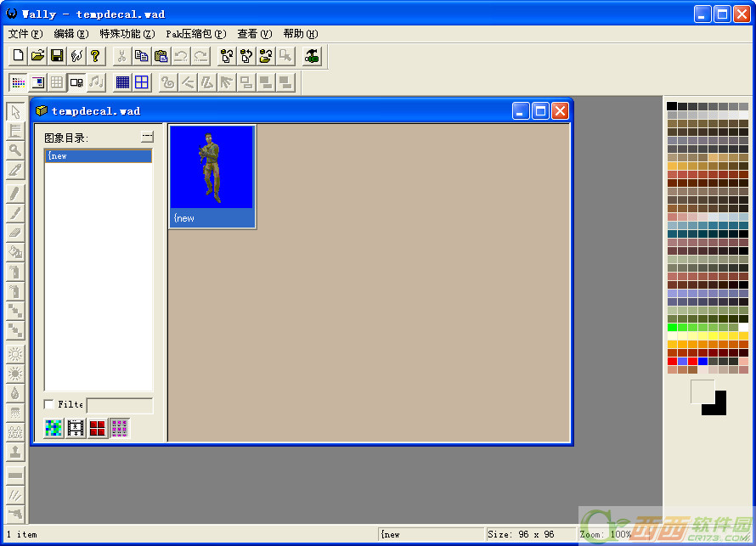The image size is (756, 546).
Task: Click the 'Size: 96 x 96' status text
Action: (x=521, y=534)
